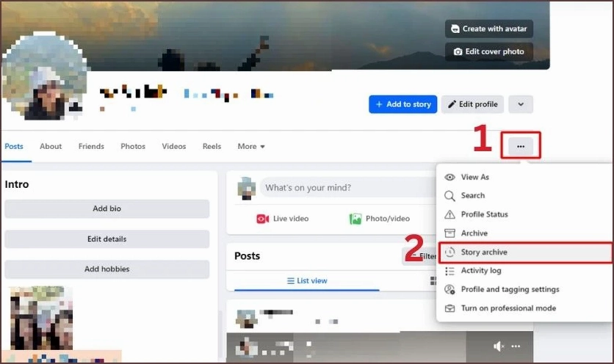Click the Photo/video icon
Screen dimensions: 614x364
tap(355, 219)
